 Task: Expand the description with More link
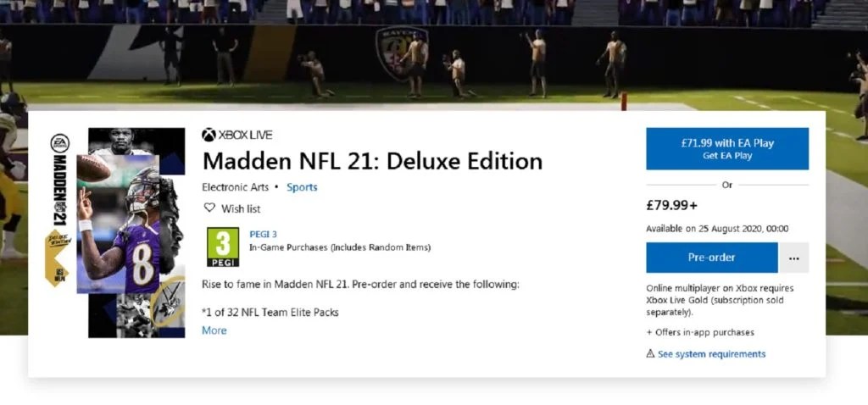point(214,330)
